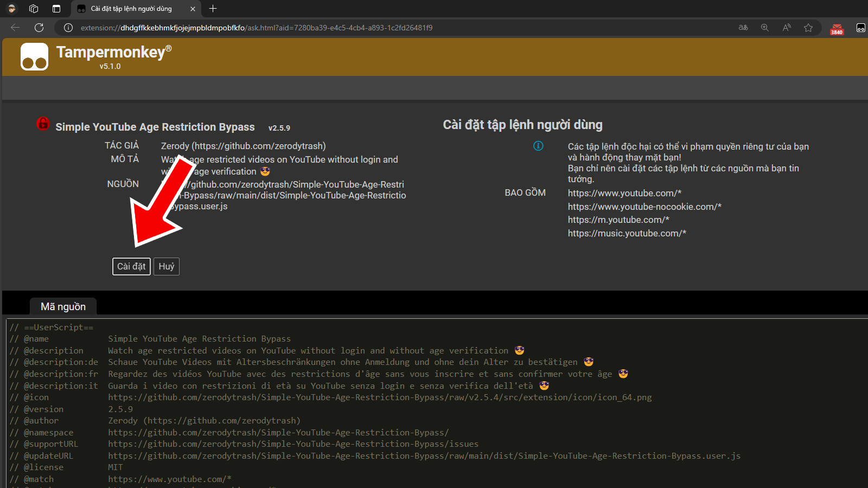
Task: Click the @updateURL code line
Action: [375, 456]
